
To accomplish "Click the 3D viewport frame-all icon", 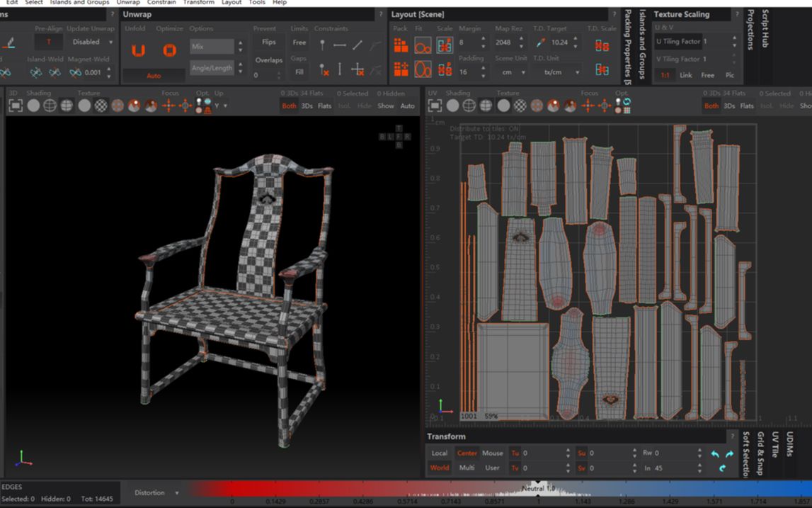I will (x=16, y=106).
